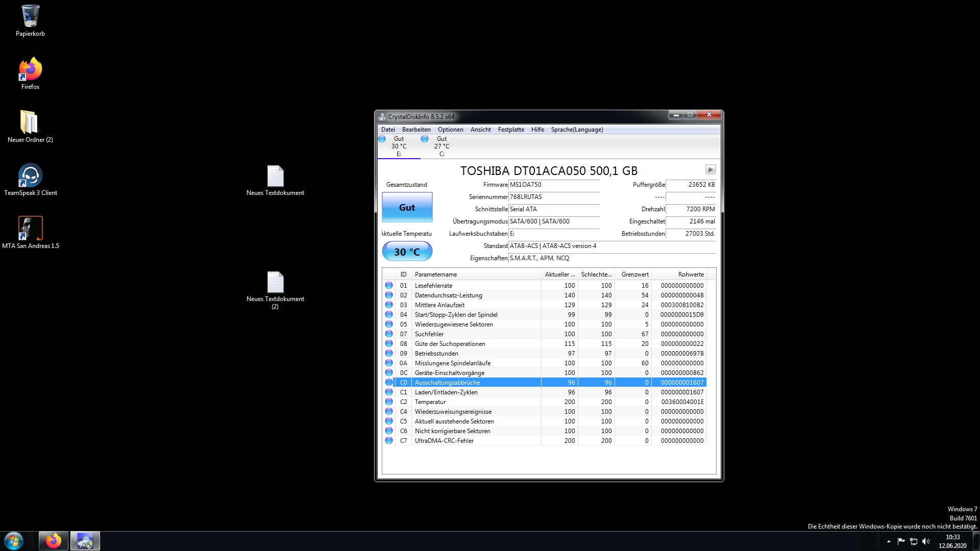Open the Festplatte menu
The height and width of the screenshot is (551, 980).
511,130
